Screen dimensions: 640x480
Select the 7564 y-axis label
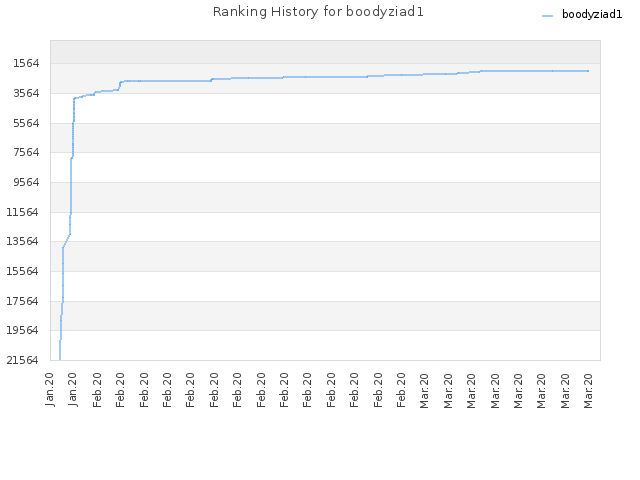(x=26, y=152)
